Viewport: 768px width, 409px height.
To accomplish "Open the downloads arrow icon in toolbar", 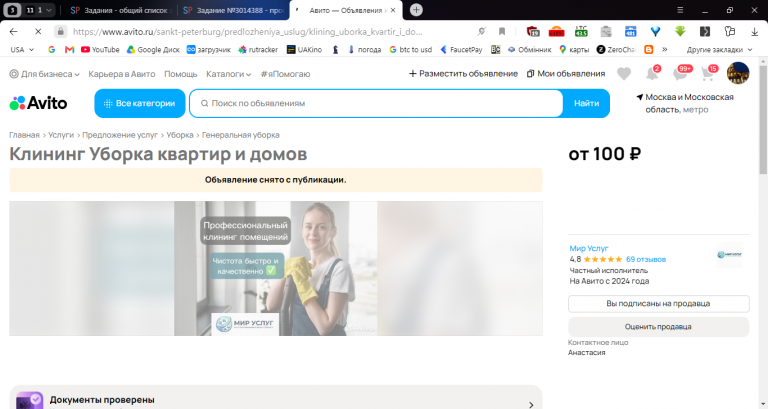I will coord(754,31).
